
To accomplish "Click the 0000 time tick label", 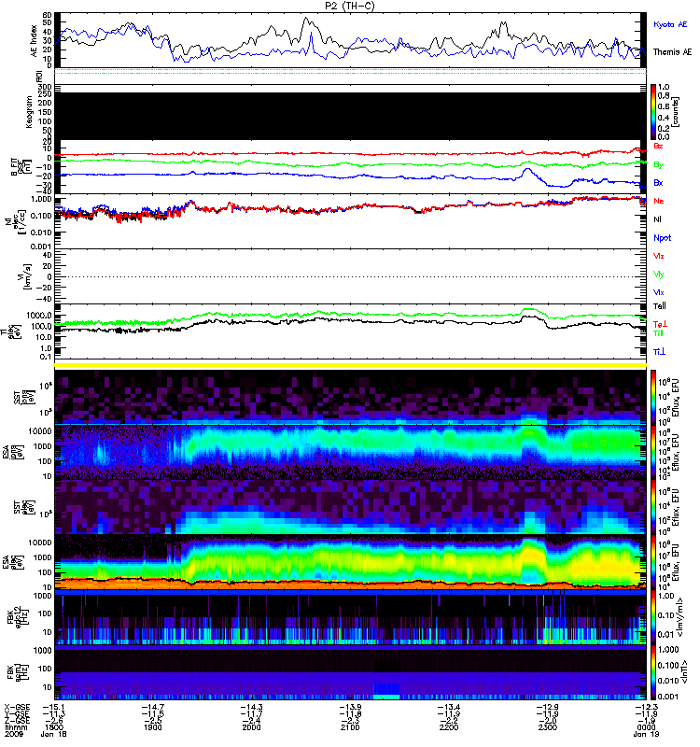I will 646,727.
